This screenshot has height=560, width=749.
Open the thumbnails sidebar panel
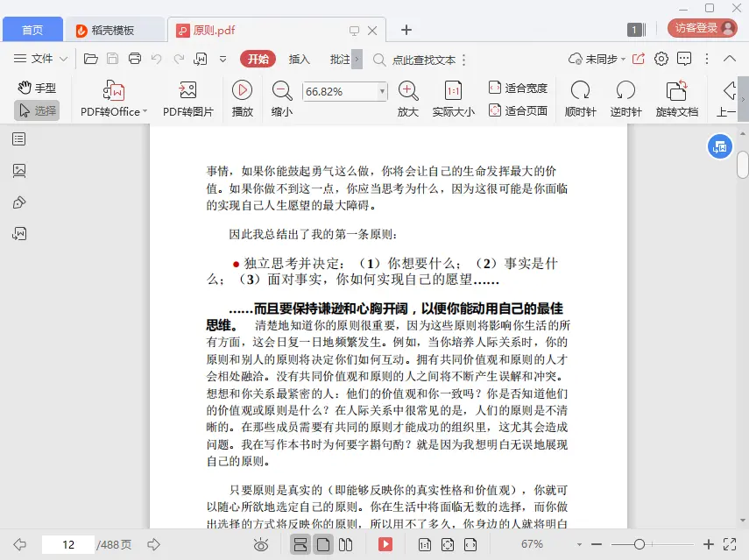(x=19, y=171)
